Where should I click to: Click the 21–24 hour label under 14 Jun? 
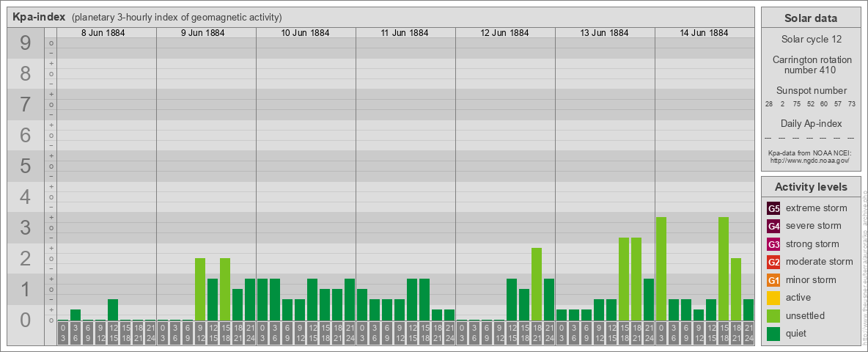pos(749,333)
